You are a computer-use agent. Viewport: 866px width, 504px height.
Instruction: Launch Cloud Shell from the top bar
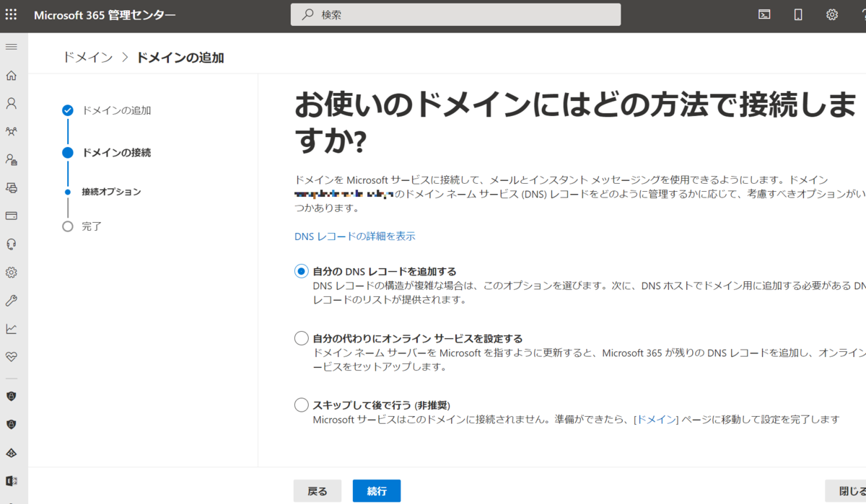coord(764,14)
